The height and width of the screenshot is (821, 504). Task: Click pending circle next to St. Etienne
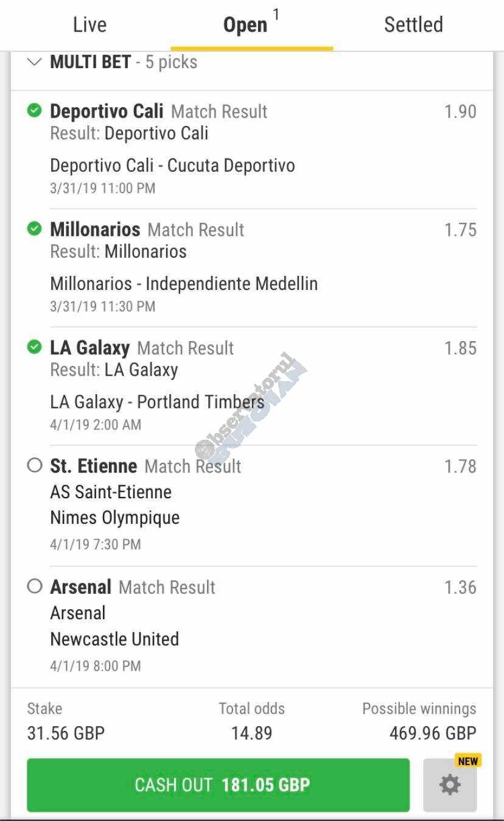point(35,466)
